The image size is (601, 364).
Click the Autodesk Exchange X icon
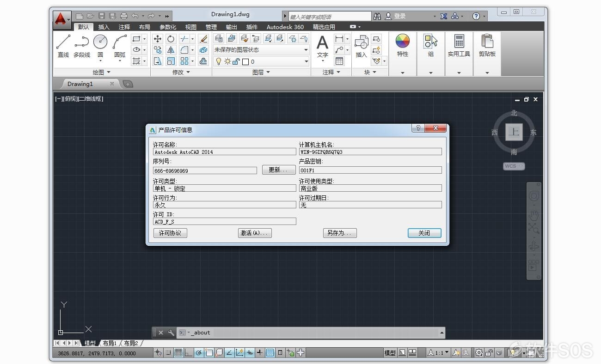click(x=444, y=16)
